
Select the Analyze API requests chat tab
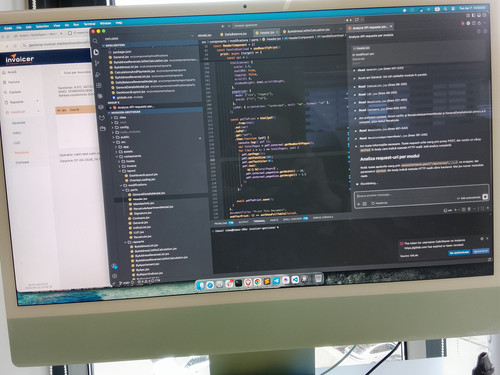(x=369, y=27)
